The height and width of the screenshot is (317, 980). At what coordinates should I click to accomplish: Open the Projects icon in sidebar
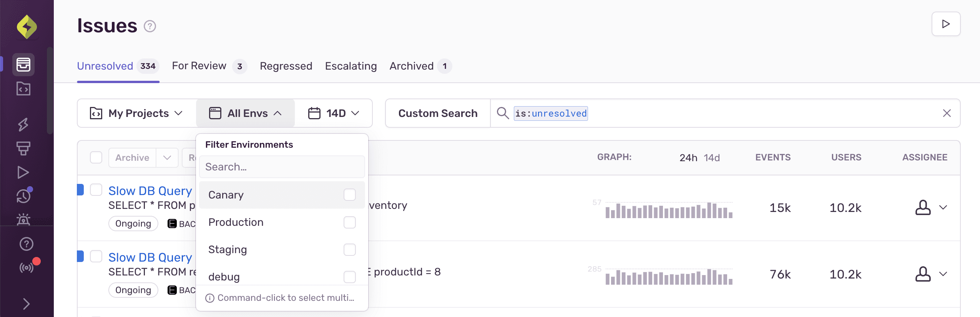[x=23, y=89]
